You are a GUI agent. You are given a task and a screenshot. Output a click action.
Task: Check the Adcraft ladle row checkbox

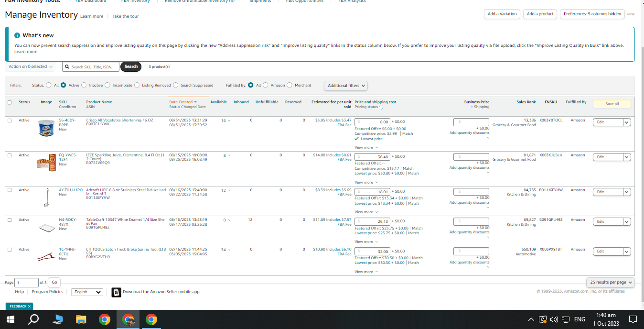[x=10, y=190]
